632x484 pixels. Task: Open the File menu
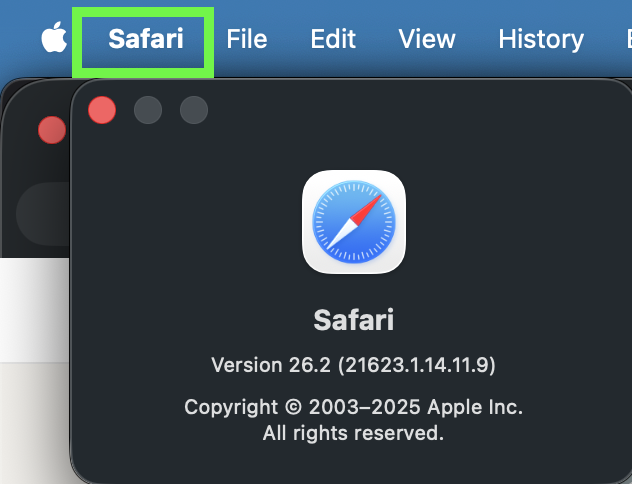[x=247, y=39]
